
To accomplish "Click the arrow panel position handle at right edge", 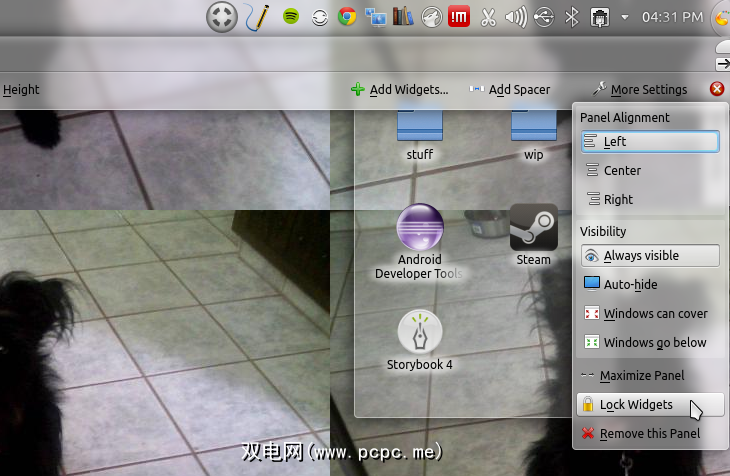I will (723, 64).
